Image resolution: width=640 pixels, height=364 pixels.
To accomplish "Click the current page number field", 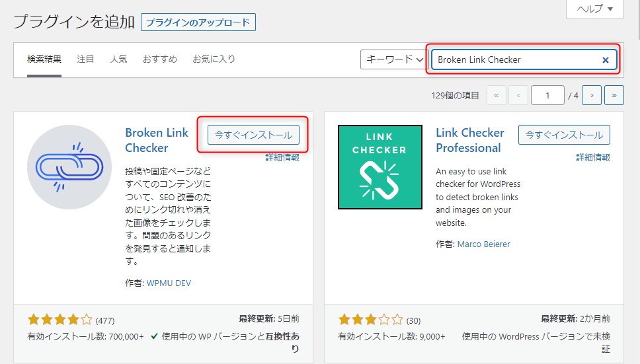I will click(547, 95).
